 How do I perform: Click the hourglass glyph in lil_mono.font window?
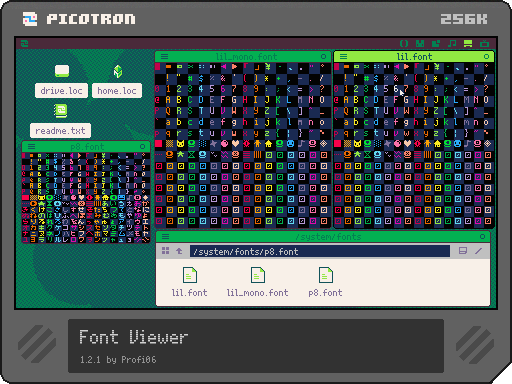[192, 155]
